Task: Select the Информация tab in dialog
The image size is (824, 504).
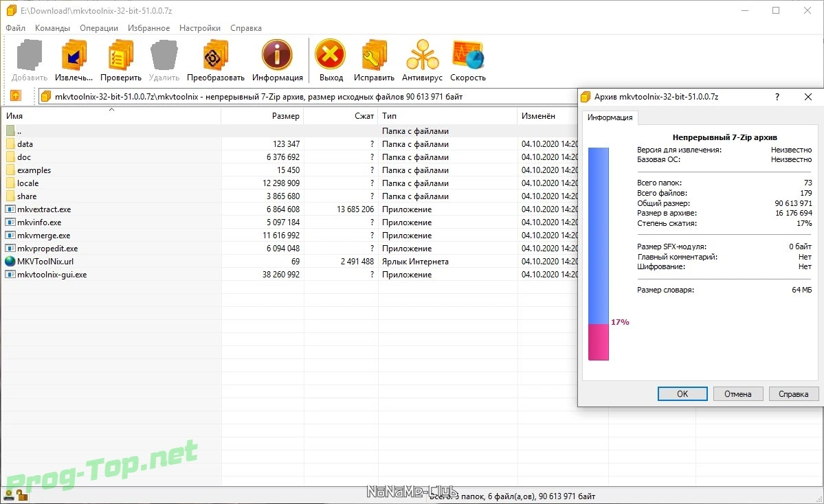Action: point(610,117)
